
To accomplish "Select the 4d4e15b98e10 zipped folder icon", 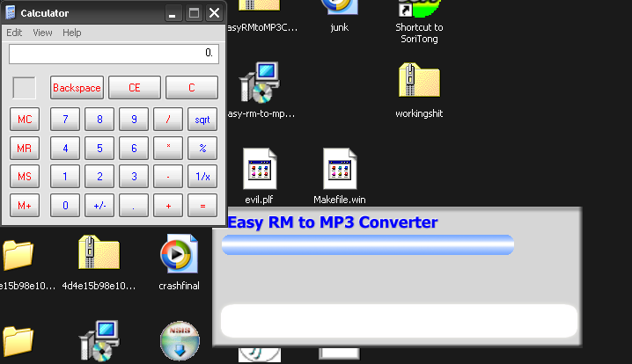I will [99, 252].
